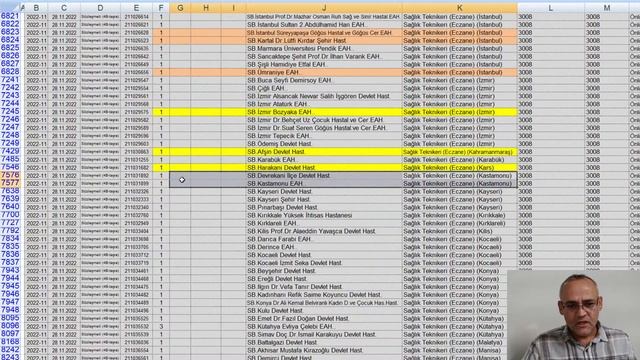Click orange cell 'SB Kartal Dr Lütfi Kırdar Şehir Hast'
The height and width of the screenshot is (360, 640).
click(x=324, y=40)
